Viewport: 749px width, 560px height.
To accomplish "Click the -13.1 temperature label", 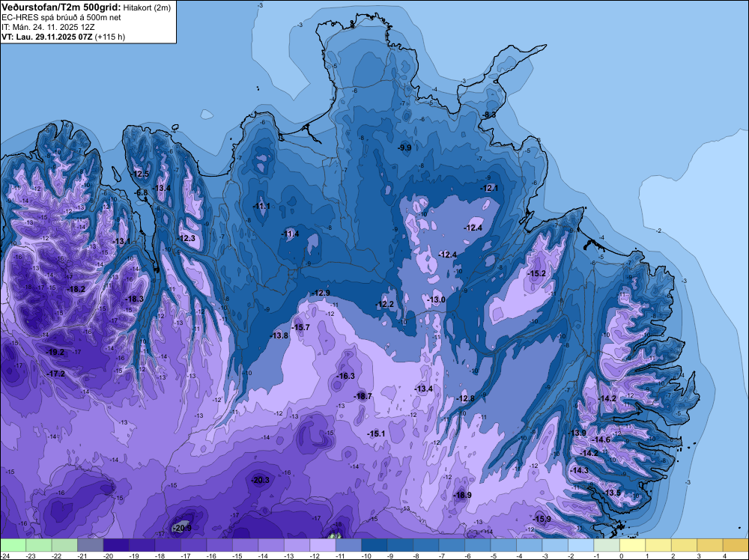I will tap(122, 241).
